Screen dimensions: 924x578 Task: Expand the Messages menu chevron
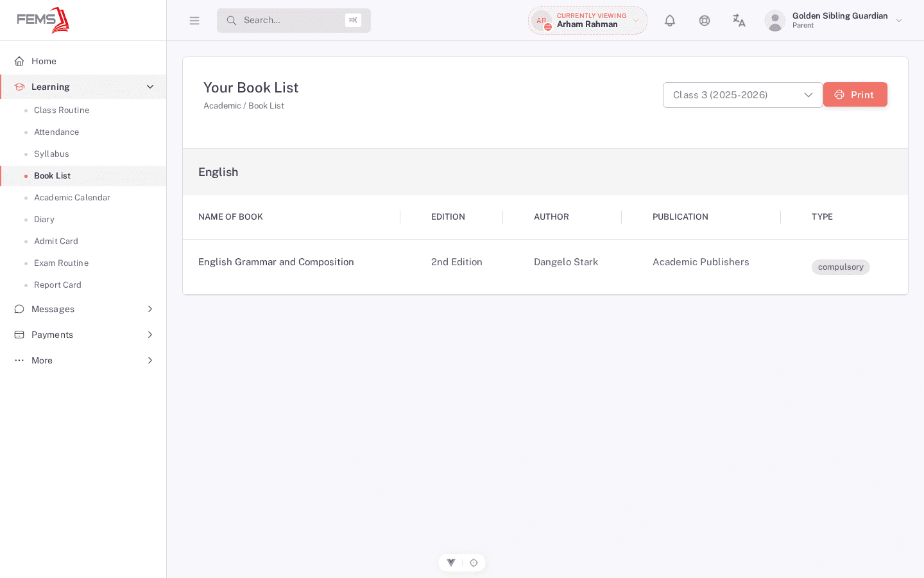point(150,309)
